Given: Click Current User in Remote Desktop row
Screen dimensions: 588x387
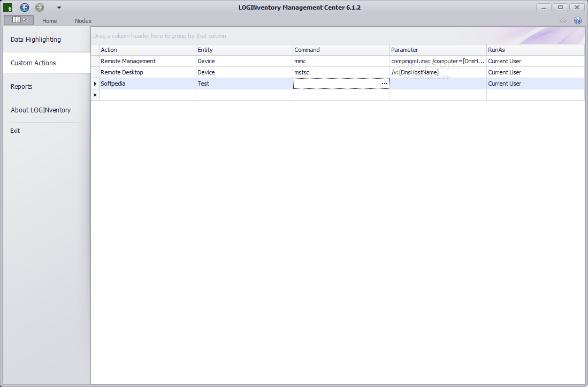Looking at the screenshot, I should pyautogui.click(x=535, y=72).
